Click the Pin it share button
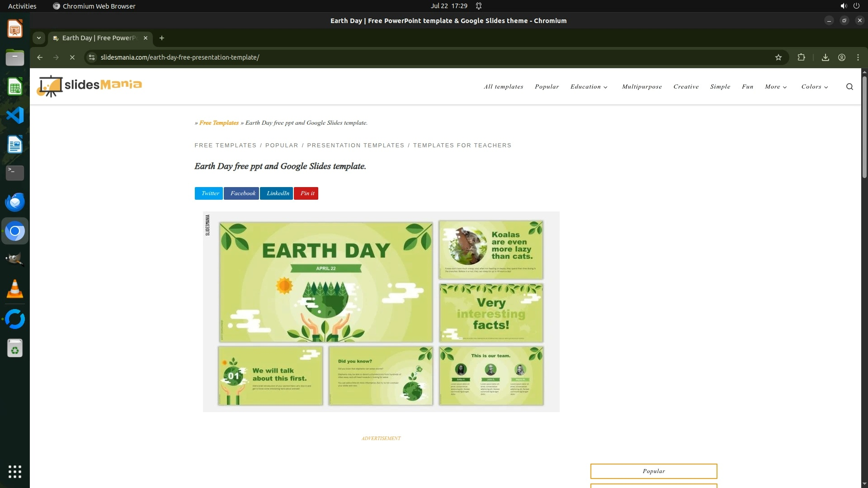This screenshot has height=488, width=868. pos(306,193)
